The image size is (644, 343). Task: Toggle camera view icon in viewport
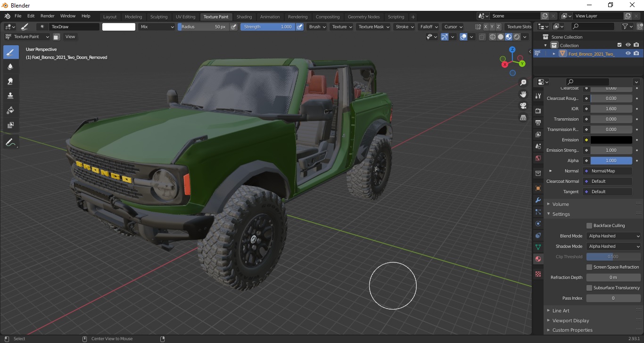point(523,106)
